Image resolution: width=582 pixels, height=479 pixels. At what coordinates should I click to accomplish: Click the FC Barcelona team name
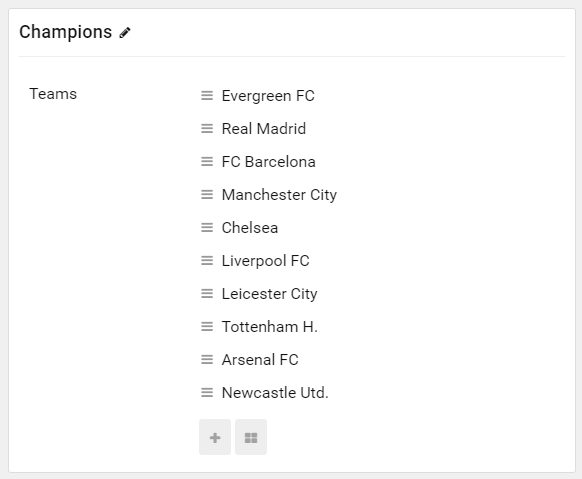(x=269, y=162)
